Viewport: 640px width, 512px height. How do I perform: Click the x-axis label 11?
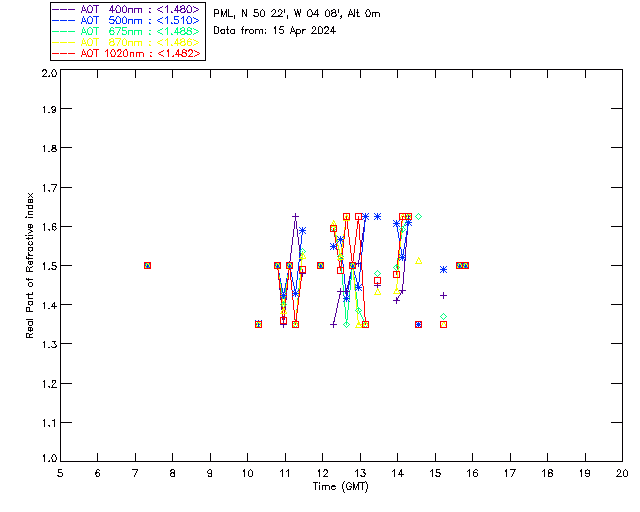pos(285,473)
